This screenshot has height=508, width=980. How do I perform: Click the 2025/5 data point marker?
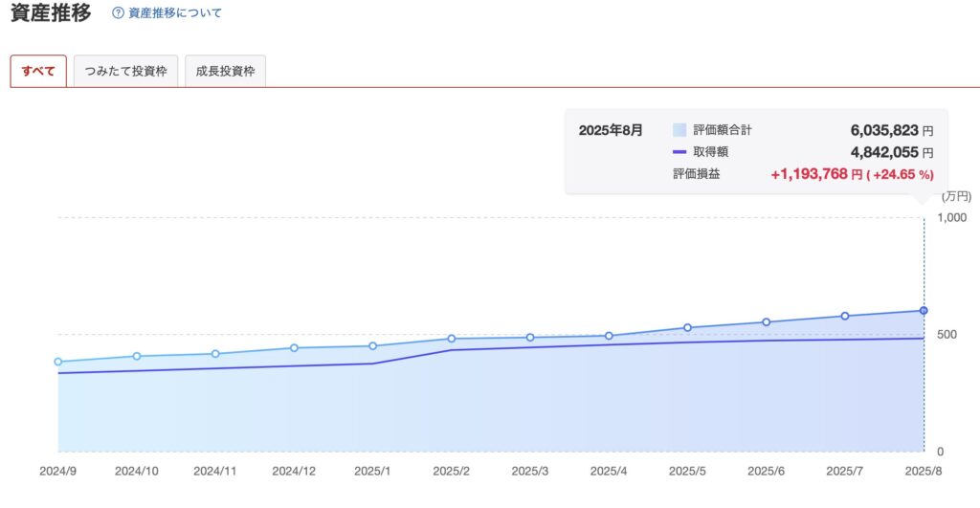coord(687,327)
